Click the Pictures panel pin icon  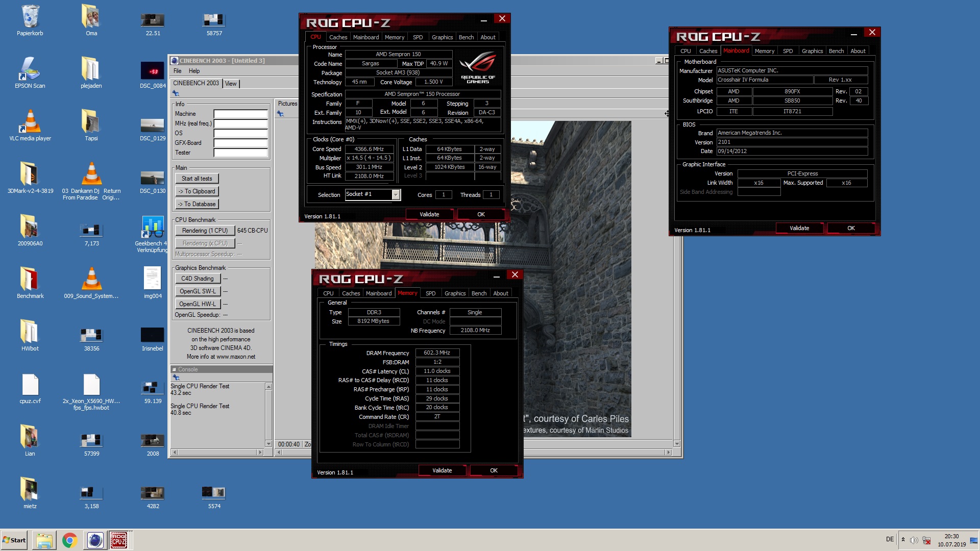[280, 114]
